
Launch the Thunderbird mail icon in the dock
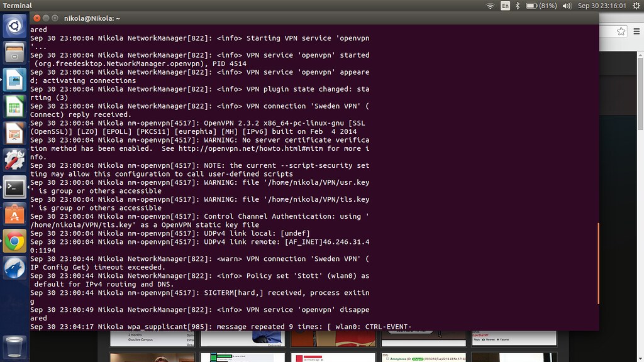14,268
